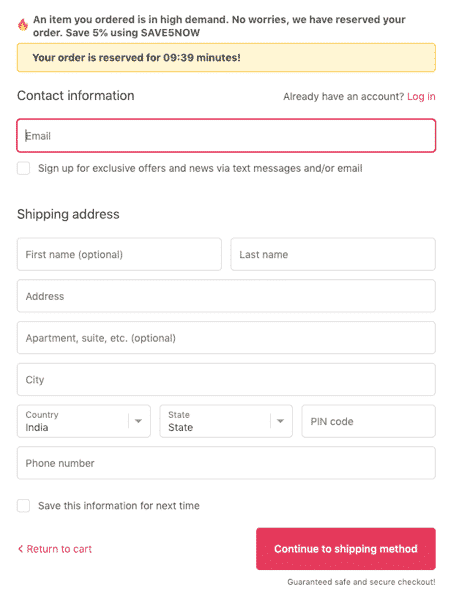Click the Last name field

pos(333,254)
